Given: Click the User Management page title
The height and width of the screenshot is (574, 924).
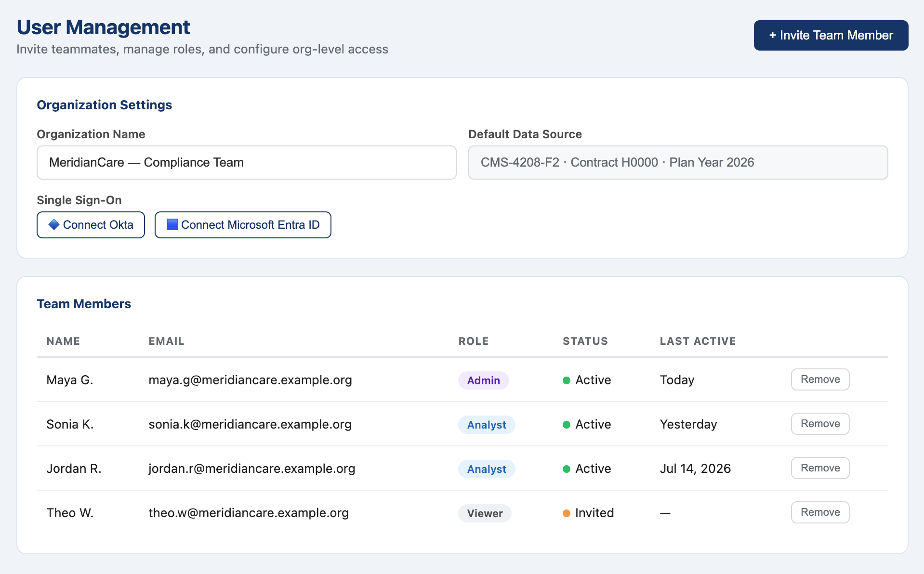Looking at the screenshot, I should click(104, 27).
